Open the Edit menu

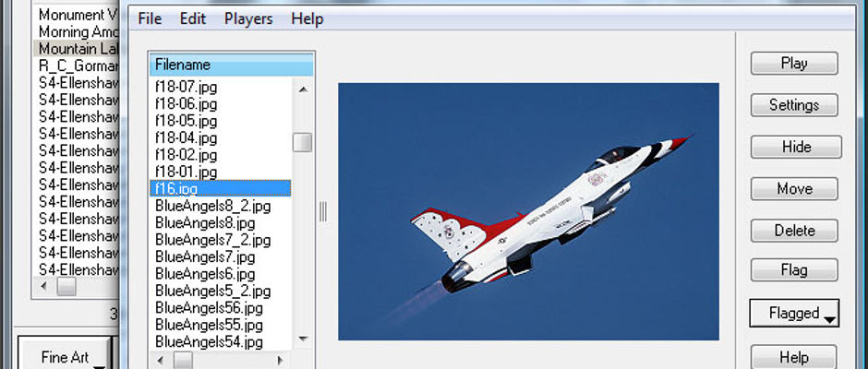click(x=192, y=18)
